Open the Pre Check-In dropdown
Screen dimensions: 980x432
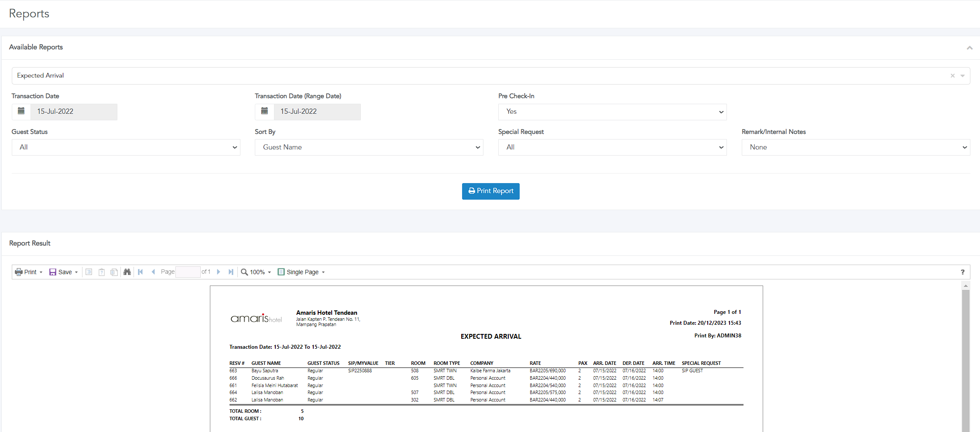(612, 112)
